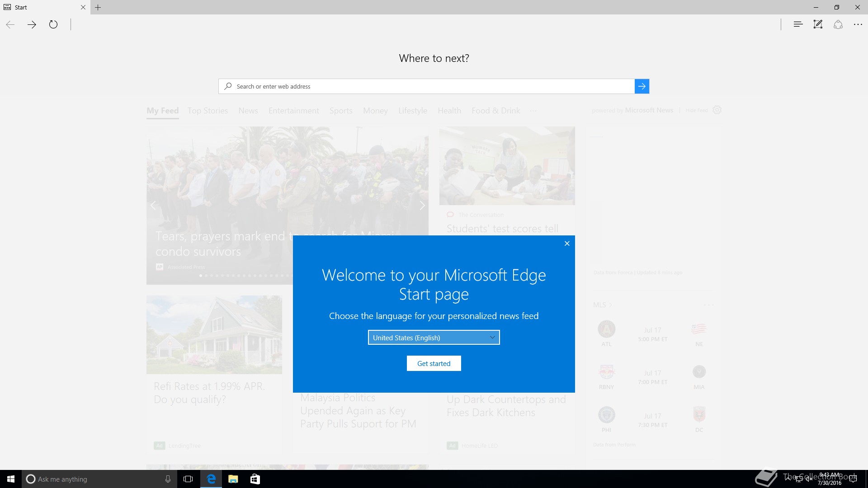Open the More actions ellipsis menu

[x=858, y=24]
